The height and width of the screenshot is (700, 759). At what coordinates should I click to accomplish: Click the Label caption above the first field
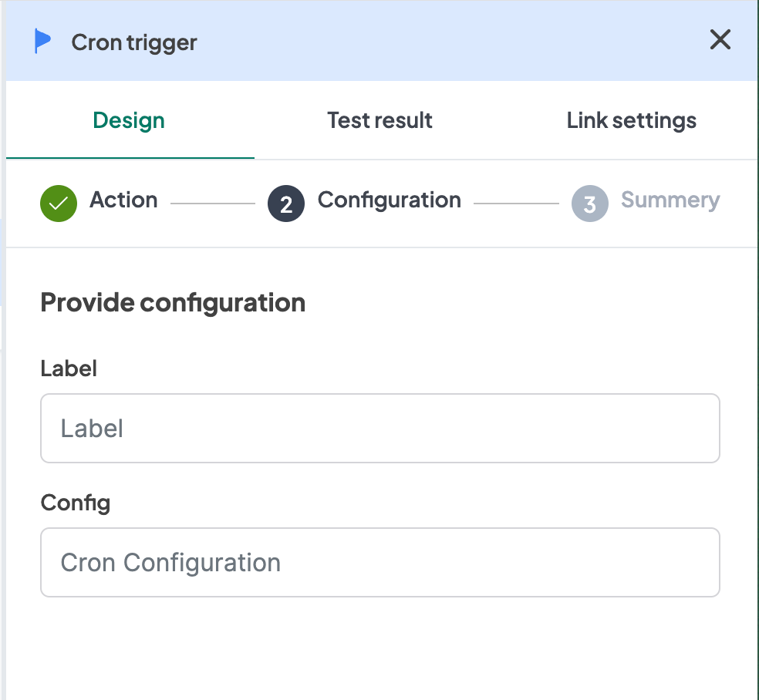pos(69,369)
